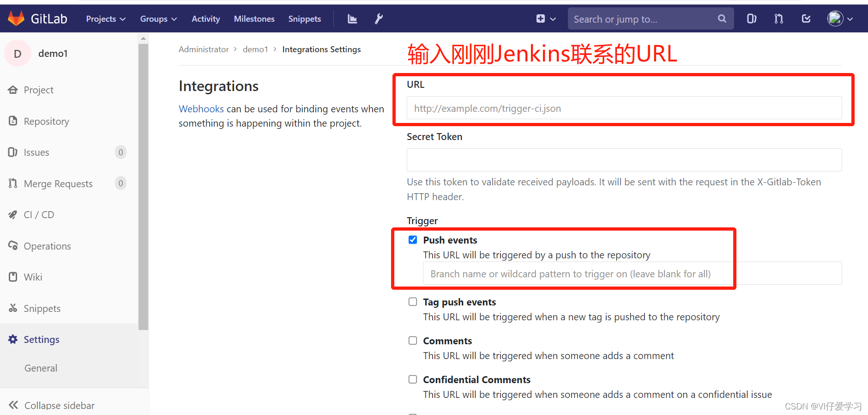Screen dimensions: 868x415
Task: Expand the Groups dropdown menu
Action: (158, 19)
